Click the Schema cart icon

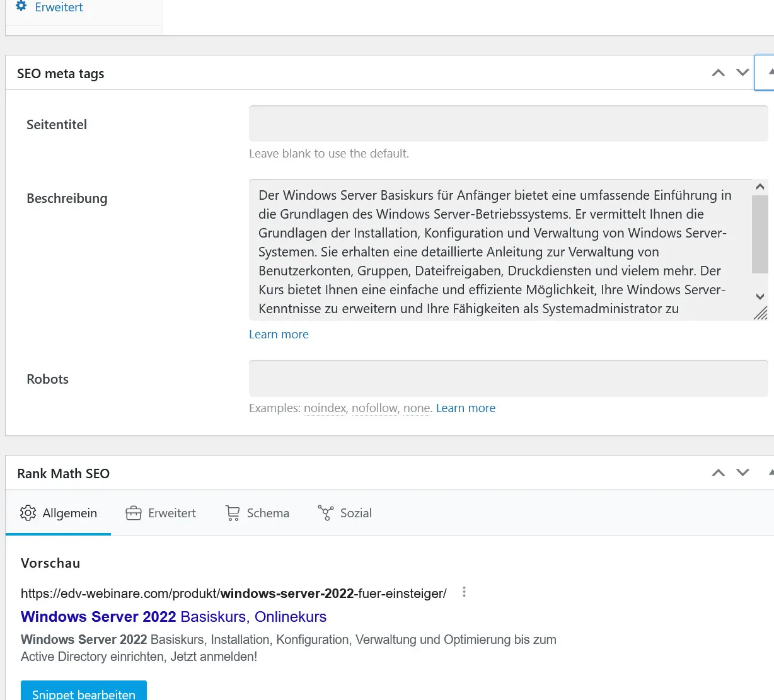point(233,513)
